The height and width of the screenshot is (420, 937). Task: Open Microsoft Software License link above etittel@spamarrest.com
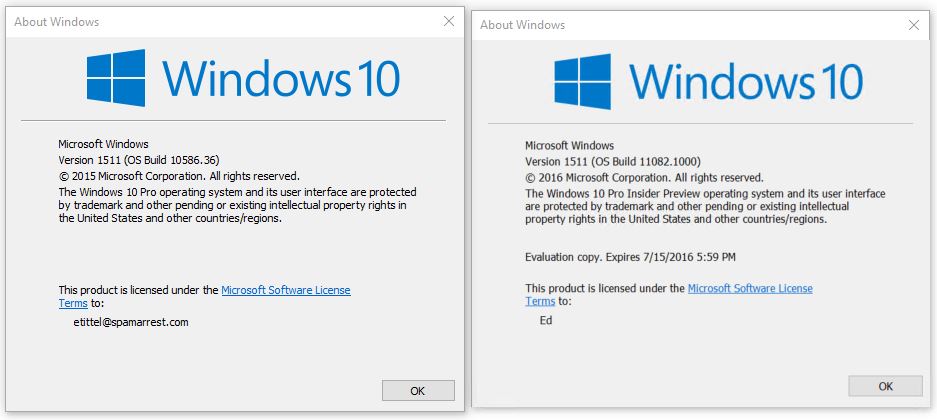(286, 290)
